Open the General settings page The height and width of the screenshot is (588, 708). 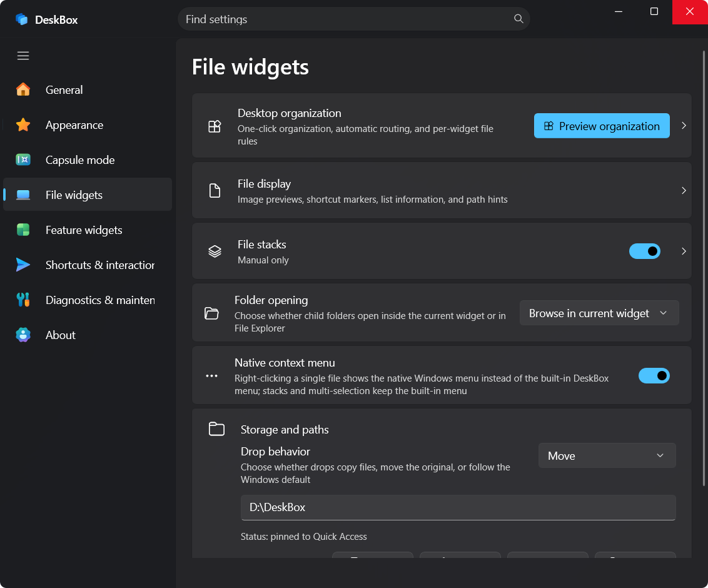[88, 89]
